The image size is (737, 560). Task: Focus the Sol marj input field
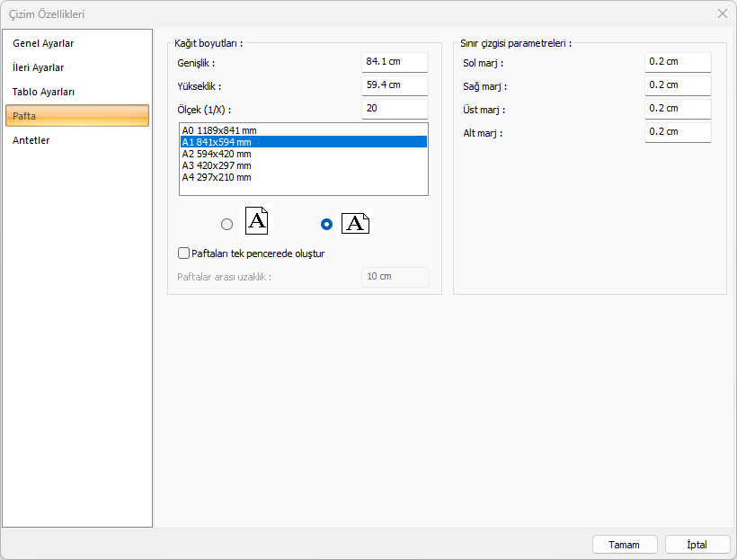[x=678, y=62]
